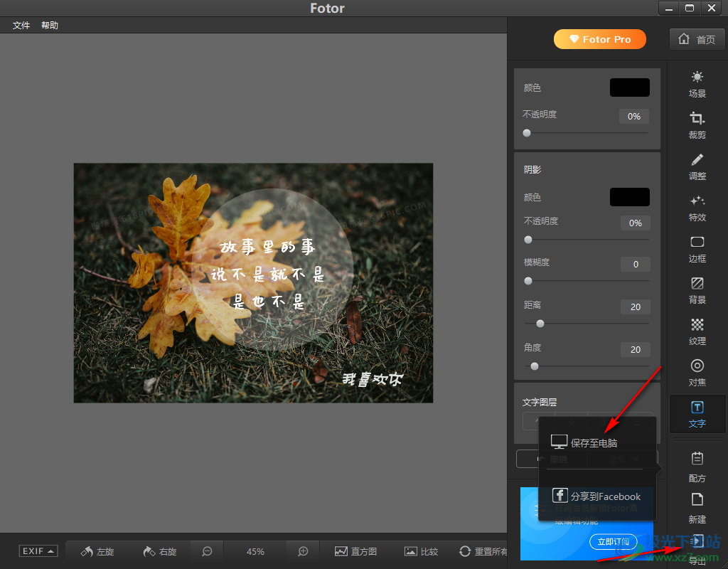Open the 配方 recipe panel
The height and width of the screenshot is (569, 728).
click(697, 467)
